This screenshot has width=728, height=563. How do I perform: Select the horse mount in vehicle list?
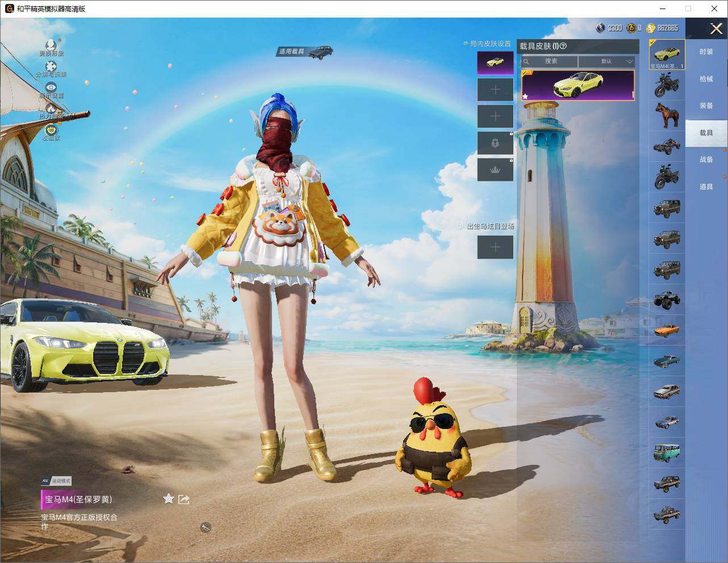tap(667, 116)
